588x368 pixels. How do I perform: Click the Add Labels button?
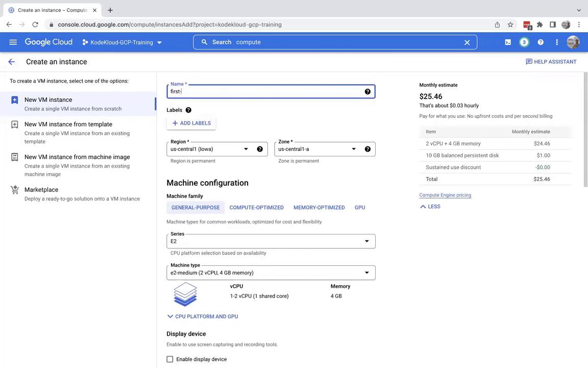191,123
